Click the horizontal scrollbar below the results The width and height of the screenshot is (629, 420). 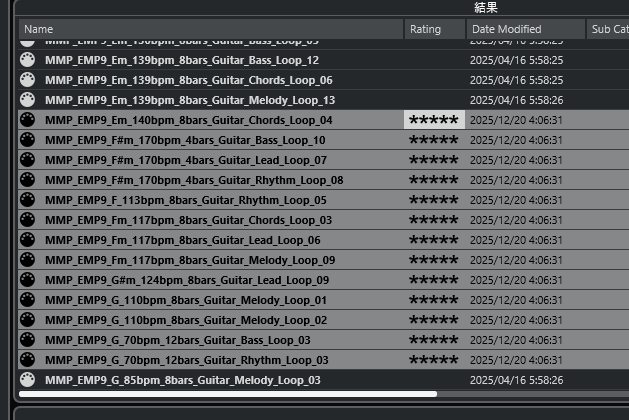click(228, 395)
